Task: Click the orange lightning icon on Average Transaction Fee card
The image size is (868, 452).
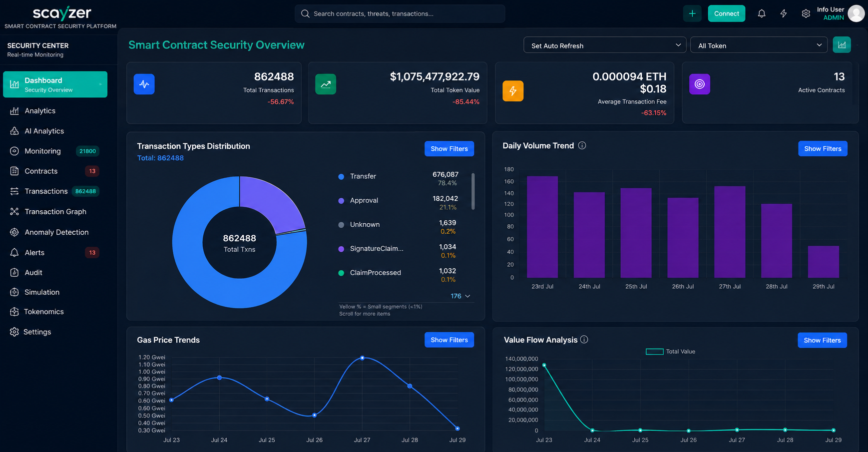Action: [x=513, y=91]
